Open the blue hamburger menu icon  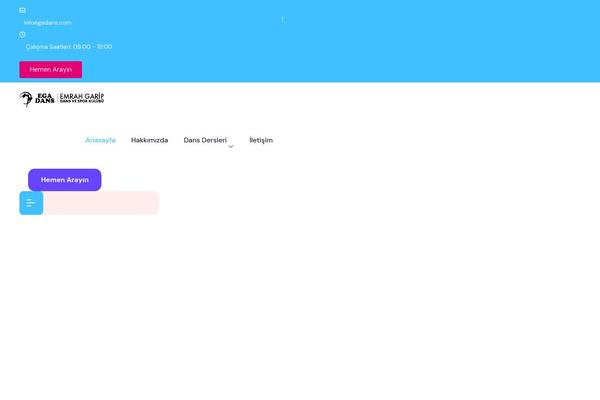(x=31, y=203)
